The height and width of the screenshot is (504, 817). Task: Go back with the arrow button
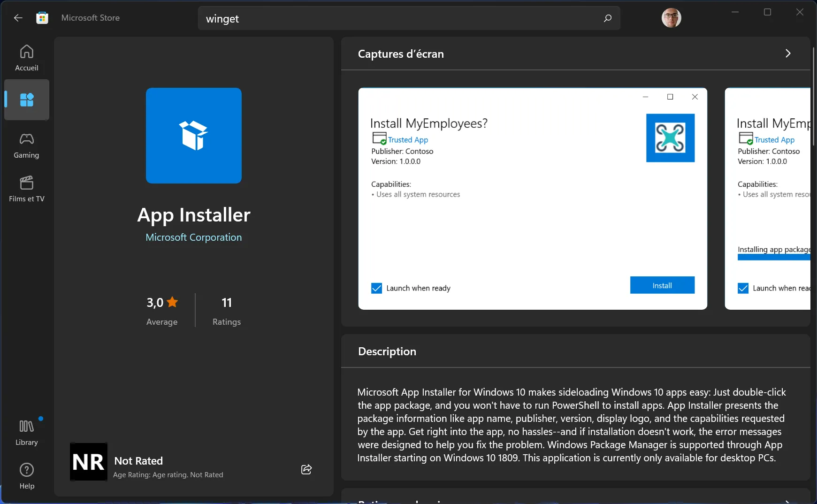18,18
